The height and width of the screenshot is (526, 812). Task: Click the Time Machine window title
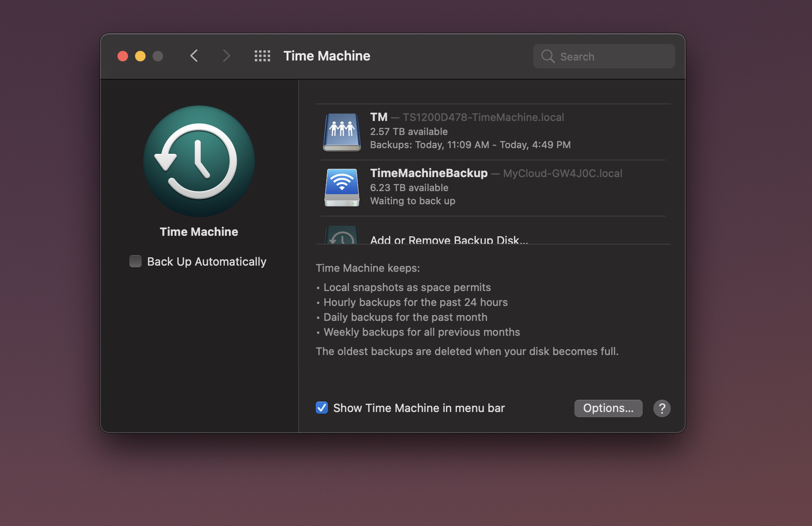click(327, 56)
